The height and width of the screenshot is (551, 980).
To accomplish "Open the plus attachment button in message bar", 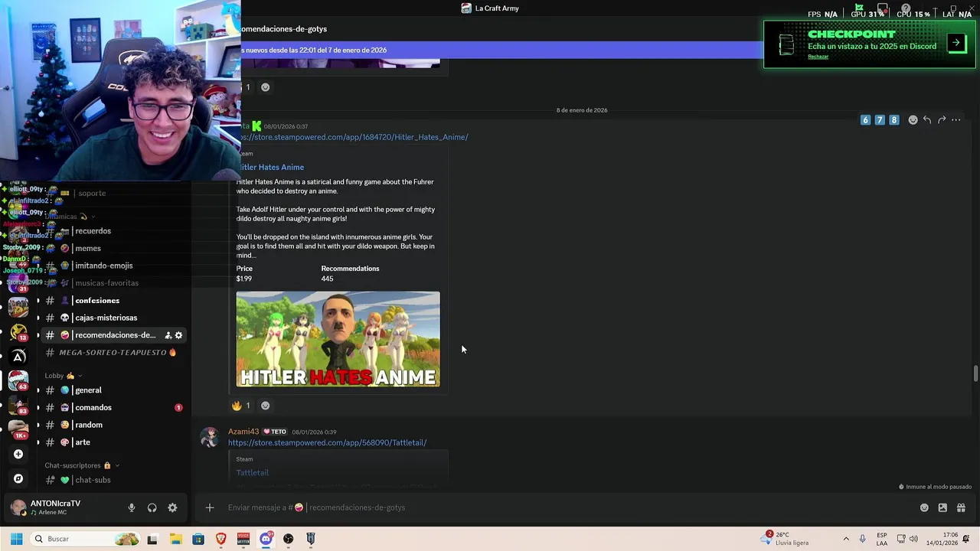I will [209, 507].
